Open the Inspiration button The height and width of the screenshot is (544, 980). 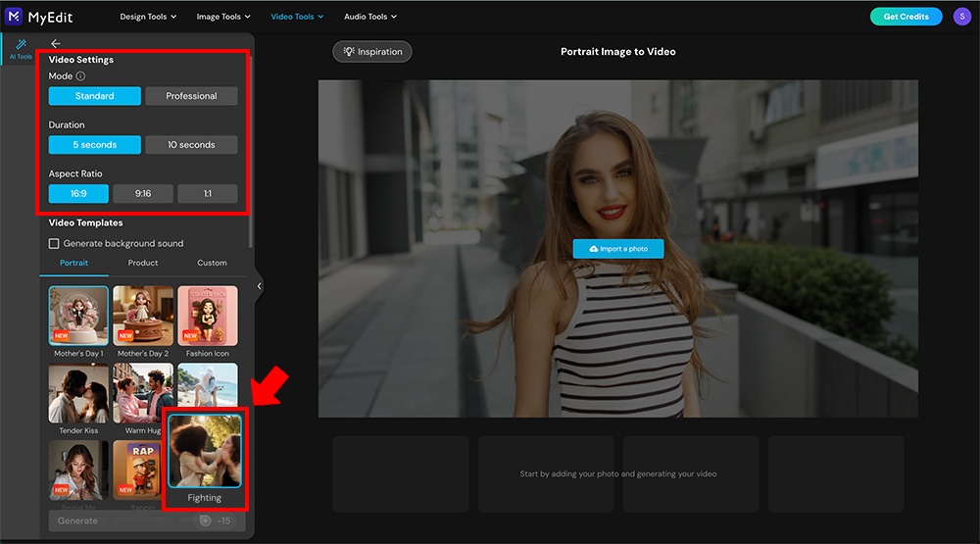click(371, 51)
